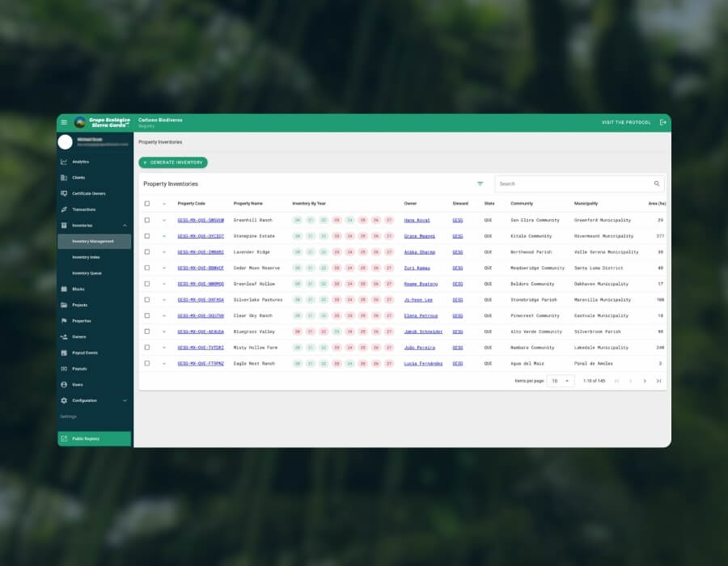Click year 20 badge for Greenhill Ranch
The width and height of the screenshot is (728, 566).
pyautogui.click(x=298, y=221)
